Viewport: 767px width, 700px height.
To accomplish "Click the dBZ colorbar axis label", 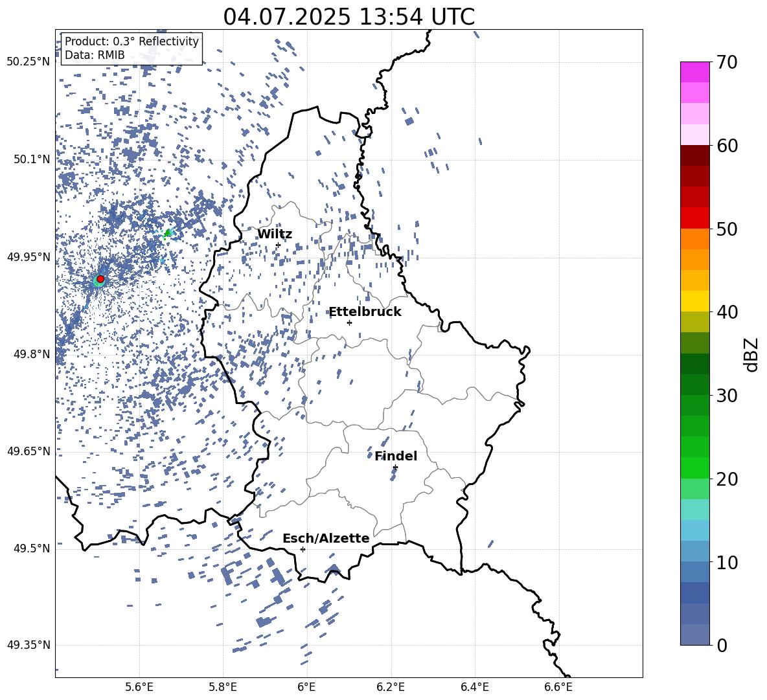I will (x=752, y=354).
